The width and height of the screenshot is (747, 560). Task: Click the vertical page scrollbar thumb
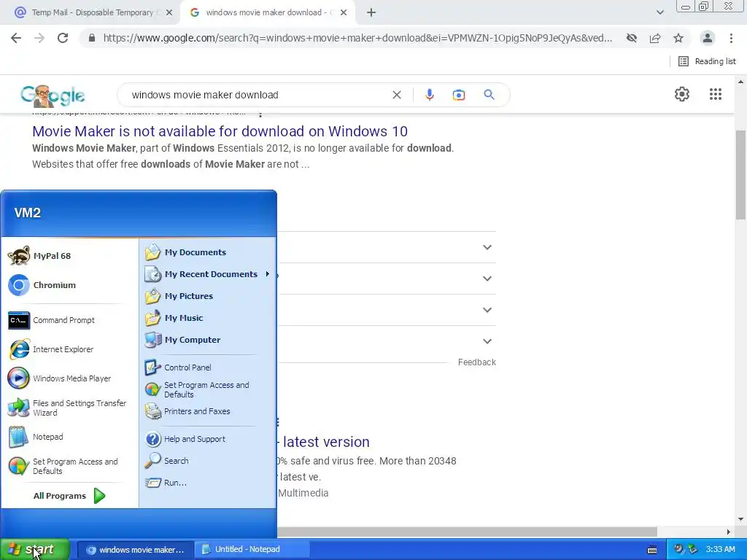pos(740,174)
